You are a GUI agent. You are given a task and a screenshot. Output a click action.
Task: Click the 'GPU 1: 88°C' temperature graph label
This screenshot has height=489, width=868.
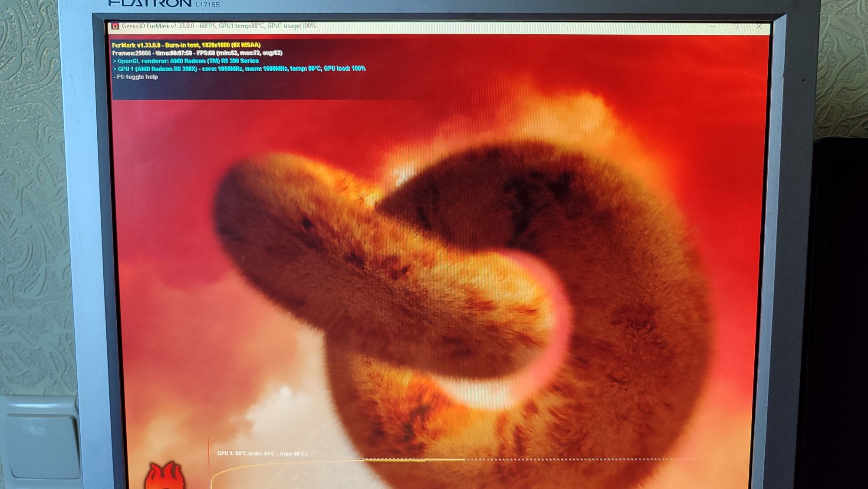click(262, 453)
